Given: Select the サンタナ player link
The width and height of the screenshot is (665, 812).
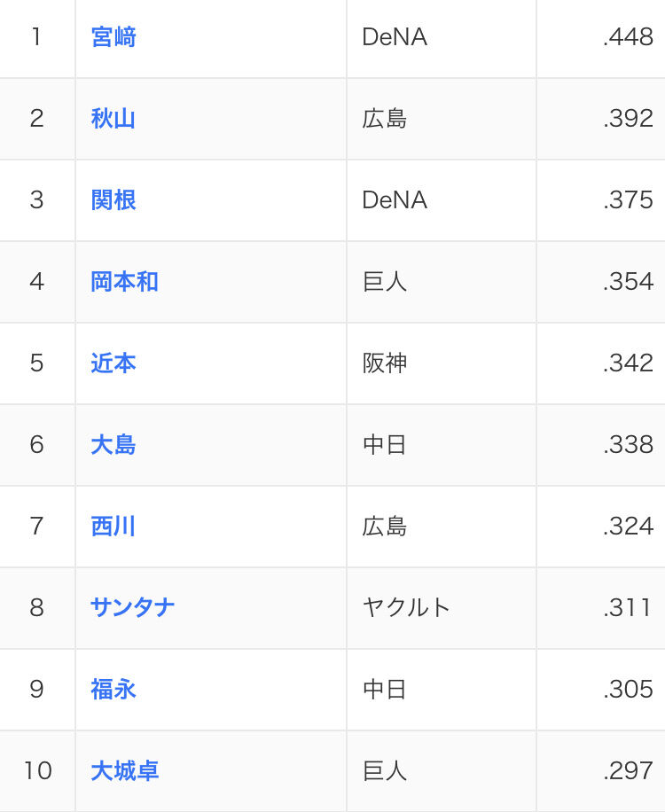Looking at the screenshot, I should [133, 608].
